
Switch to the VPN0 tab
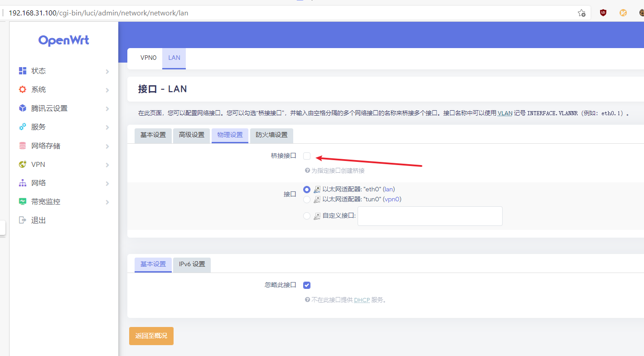coord(148,58)
